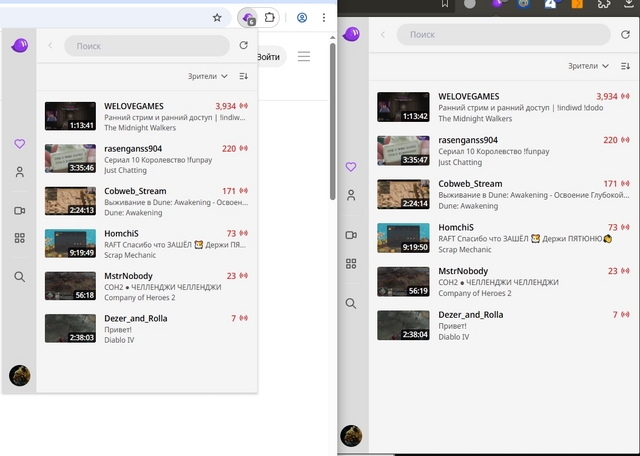This screenshot has width=640, height=456.
Task: Open the video camera icon in left popup sidebar
Action: pos(19,211)
